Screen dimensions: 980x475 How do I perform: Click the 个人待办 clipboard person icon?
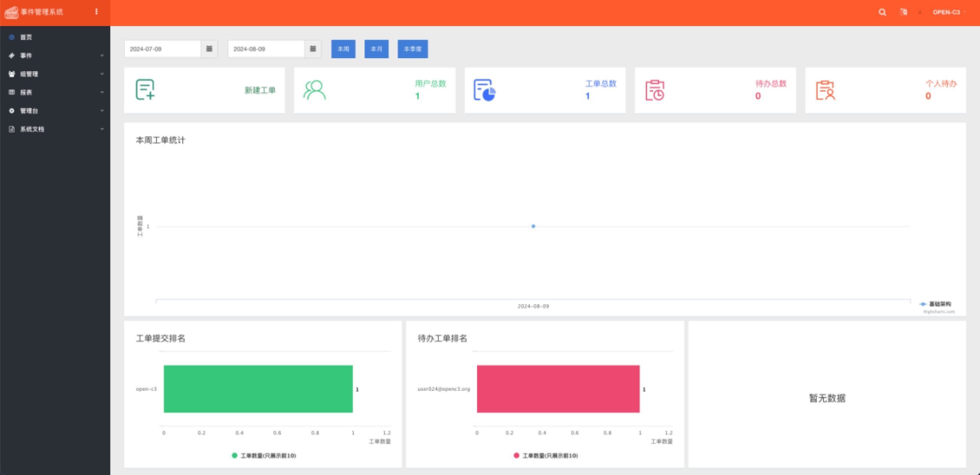825,90
